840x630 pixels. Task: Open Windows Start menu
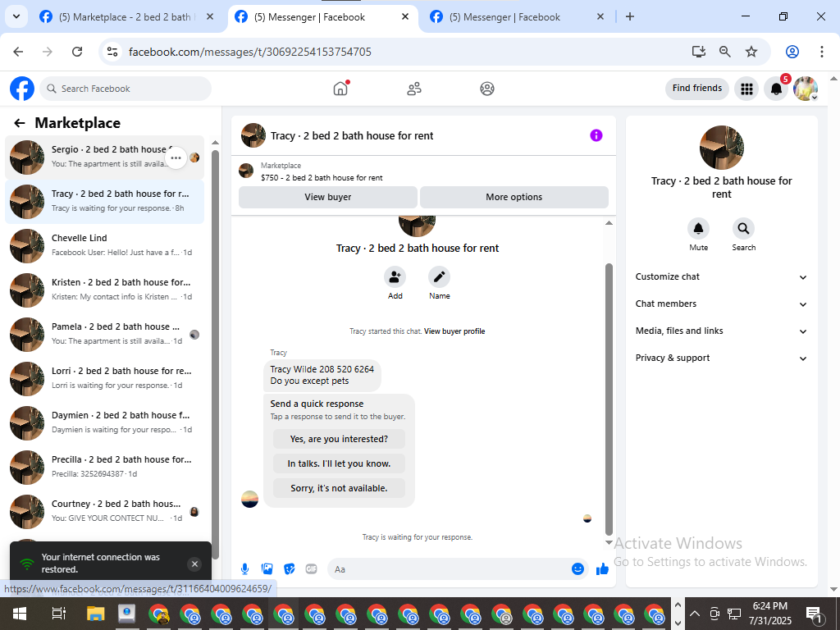pyautogui.click(x=20, y=614)
